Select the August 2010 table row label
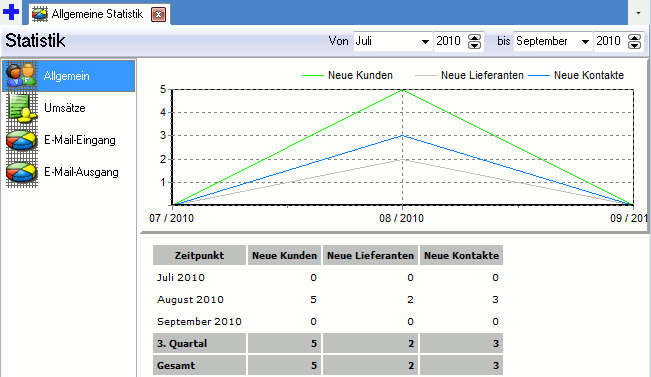 click(190, 299)
